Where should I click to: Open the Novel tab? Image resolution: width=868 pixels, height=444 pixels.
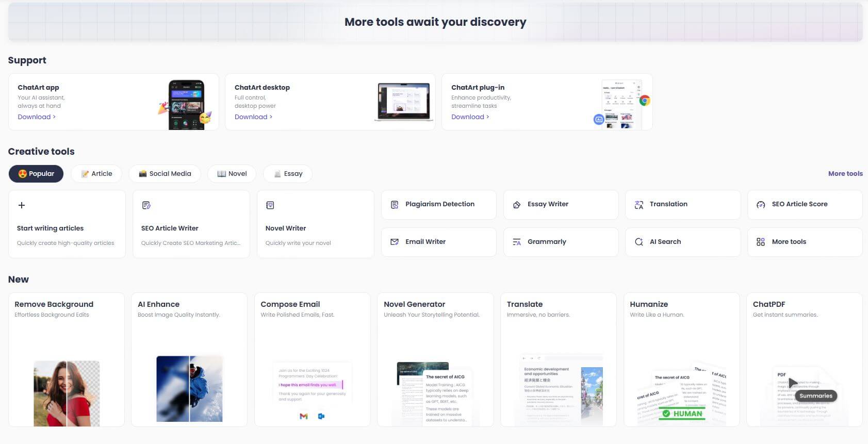pyautogui.click(x=232, y=174)
